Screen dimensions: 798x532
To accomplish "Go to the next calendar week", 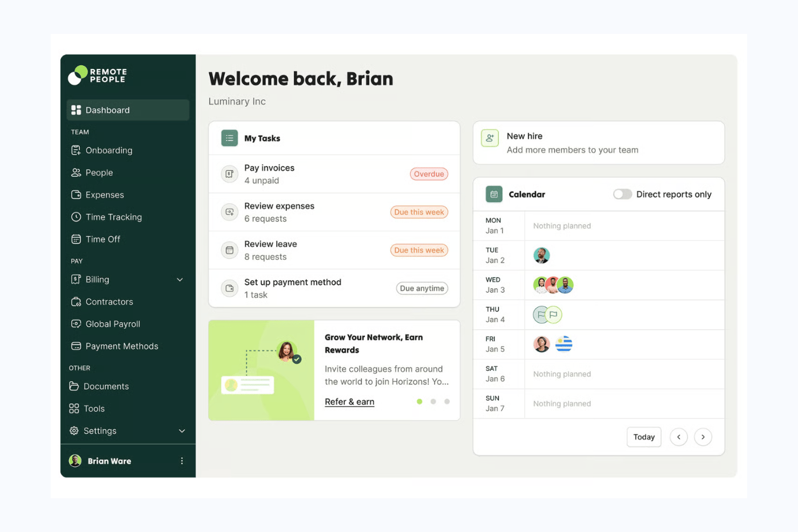I will pos(703,437).
